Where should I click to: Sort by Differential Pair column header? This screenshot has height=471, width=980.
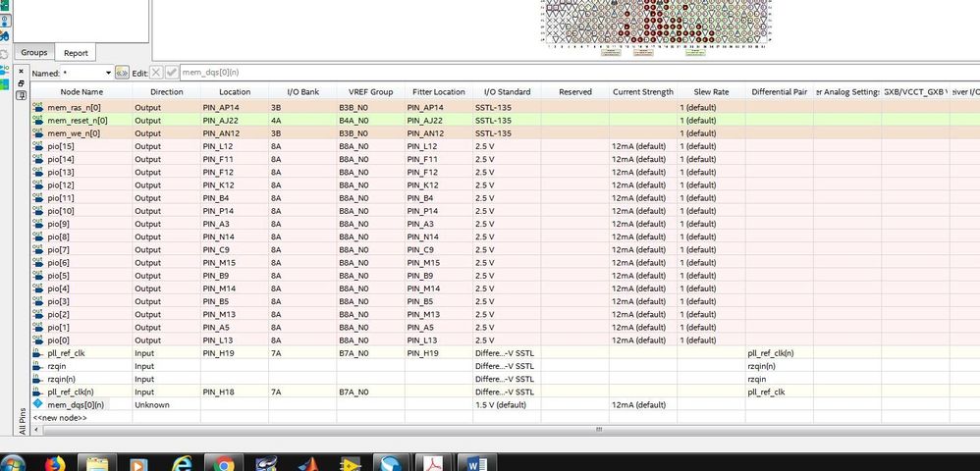pyautogui.click(x=779, y=92)
